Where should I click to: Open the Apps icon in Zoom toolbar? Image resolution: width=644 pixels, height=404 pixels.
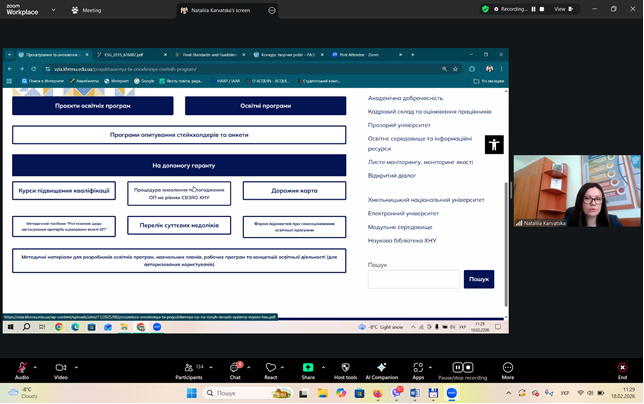click(418, 368)
